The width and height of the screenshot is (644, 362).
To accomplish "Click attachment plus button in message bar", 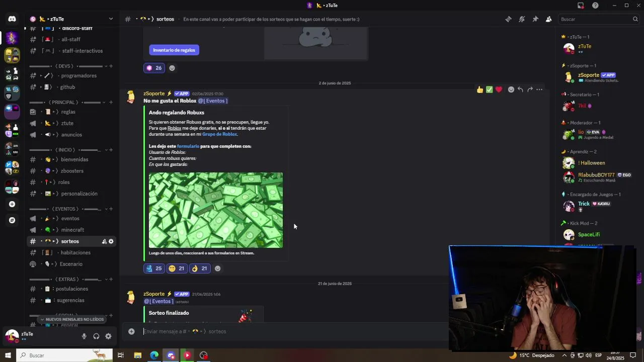I will [131, 331].
